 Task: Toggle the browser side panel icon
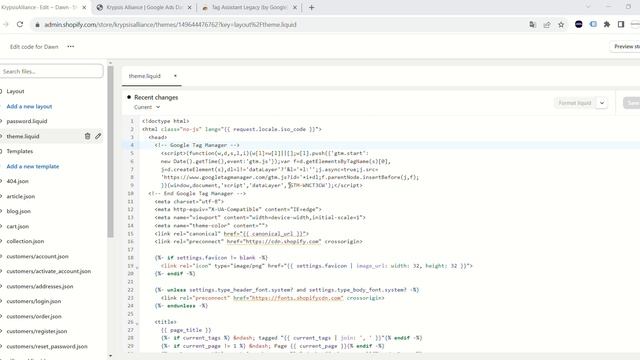point(621,24)
